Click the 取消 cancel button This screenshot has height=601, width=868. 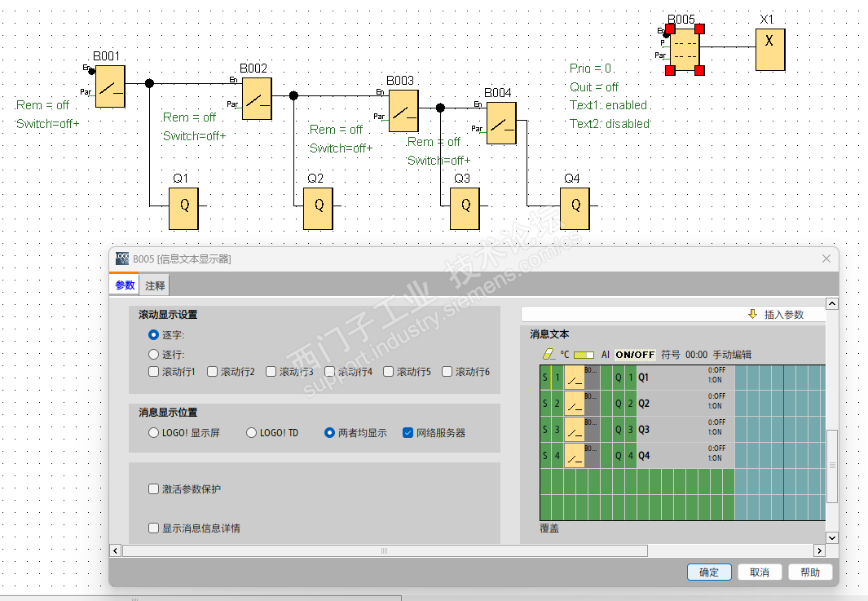tap(760, 572)
